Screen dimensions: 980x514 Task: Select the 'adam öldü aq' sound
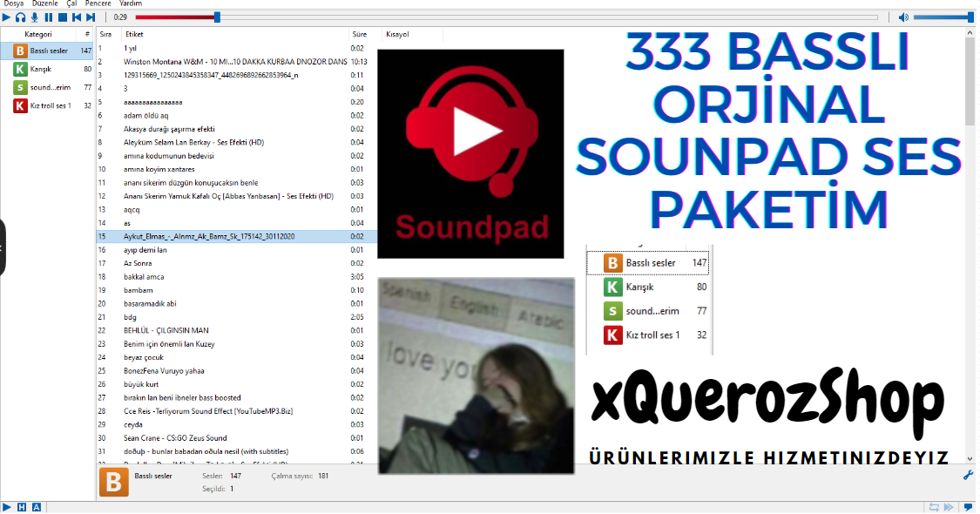(x=237, y=116)
